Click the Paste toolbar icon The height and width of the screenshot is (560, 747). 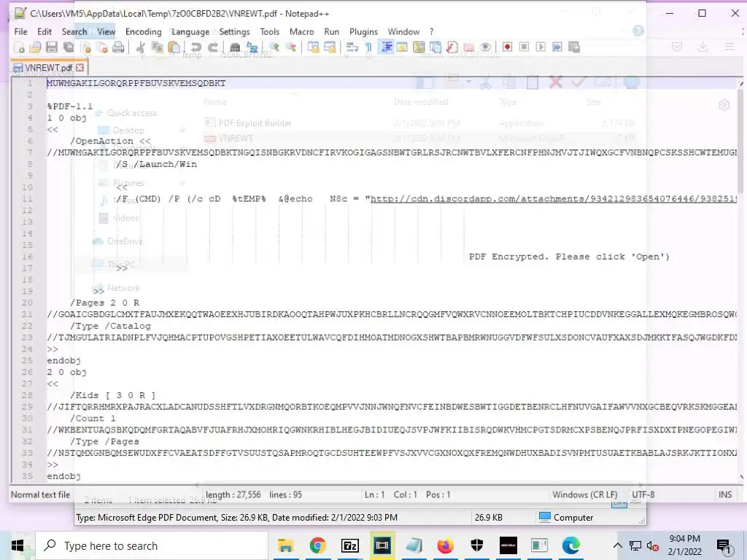click(174, 47)
